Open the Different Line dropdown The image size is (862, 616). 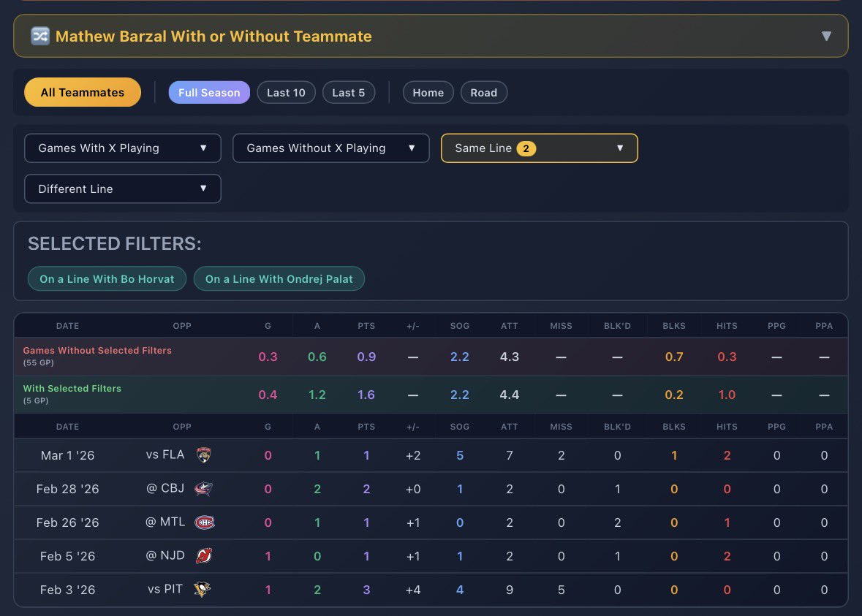click(x=123, y=189)
